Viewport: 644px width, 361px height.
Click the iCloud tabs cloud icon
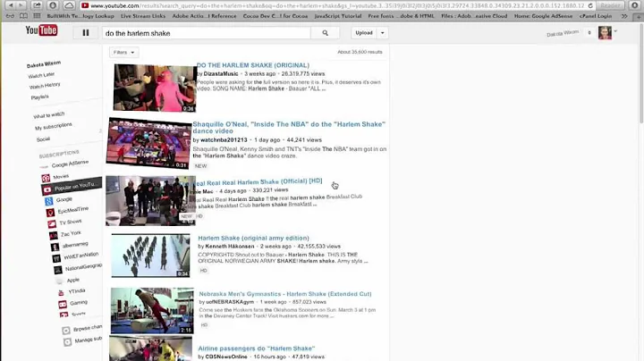pos(69,5)
